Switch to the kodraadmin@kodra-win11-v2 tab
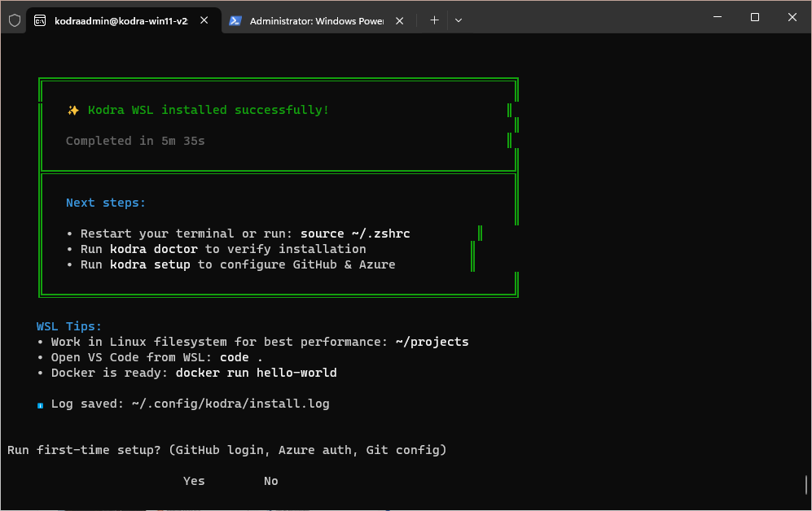812x511 pixels. (x=122, y=20)
